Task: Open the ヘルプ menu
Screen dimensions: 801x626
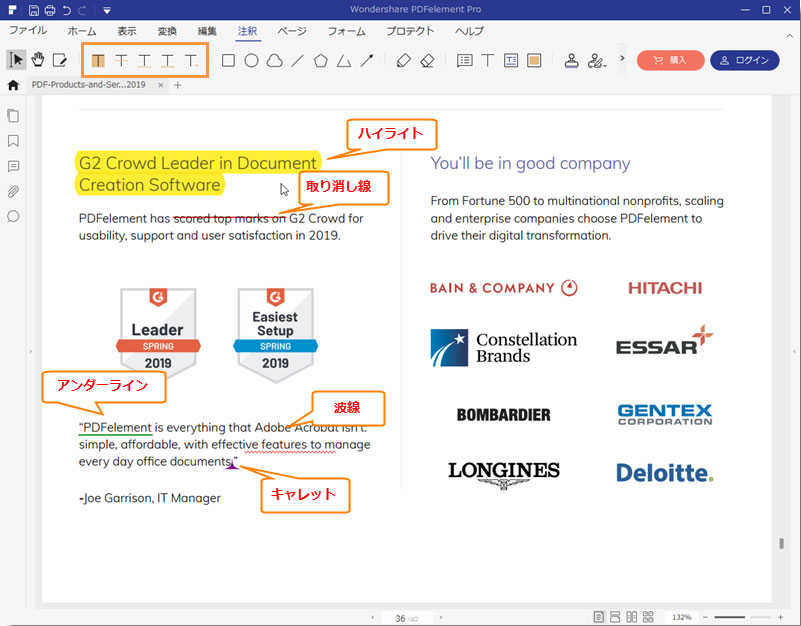Action: coord(469,31)
